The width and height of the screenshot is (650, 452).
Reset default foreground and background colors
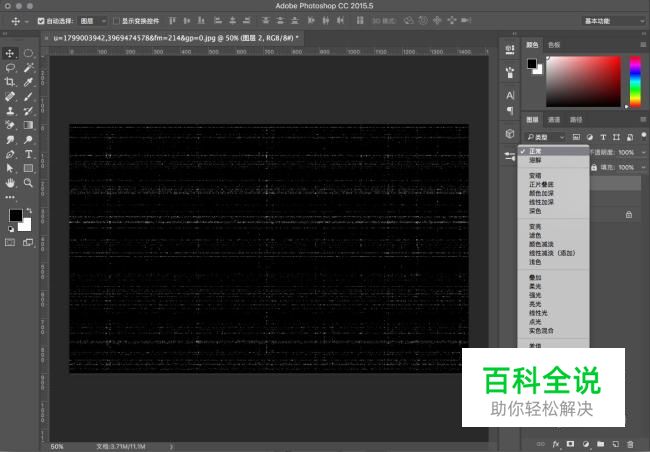point(11,229)
